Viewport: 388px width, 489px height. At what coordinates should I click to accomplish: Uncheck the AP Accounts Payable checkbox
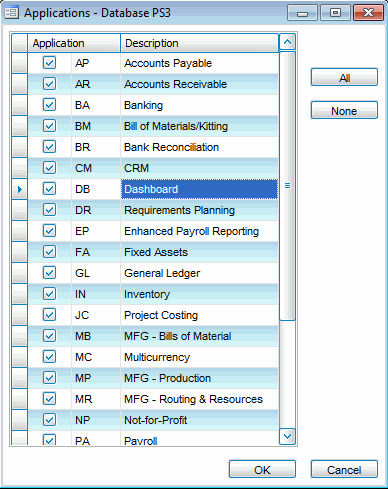pyautogui.click(x=49, y=63)
